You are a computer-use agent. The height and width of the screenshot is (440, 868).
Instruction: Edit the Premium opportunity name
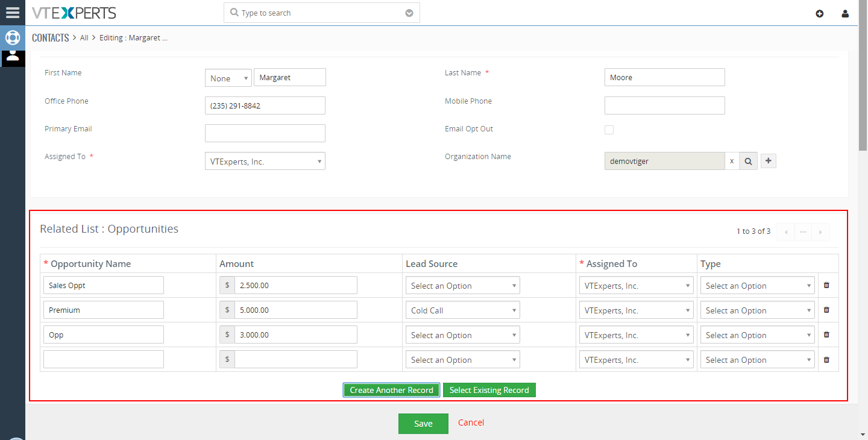104,310
